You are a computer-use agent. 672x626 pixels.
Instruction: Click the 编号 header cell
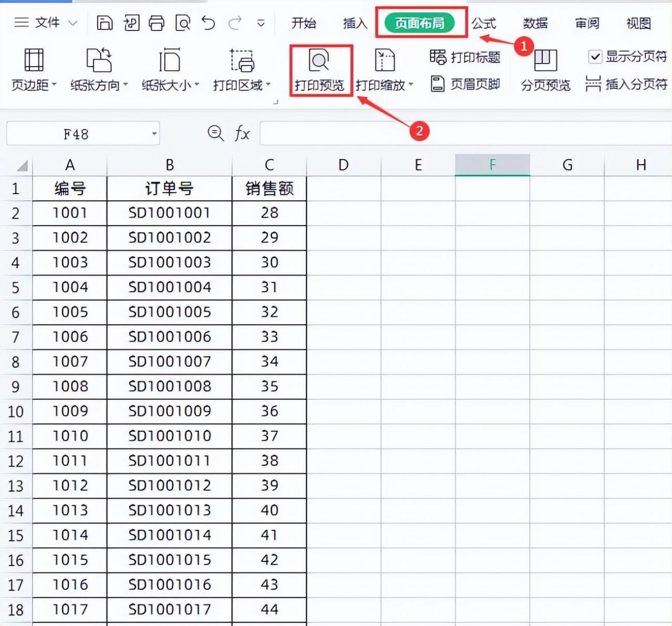(70, 188)
